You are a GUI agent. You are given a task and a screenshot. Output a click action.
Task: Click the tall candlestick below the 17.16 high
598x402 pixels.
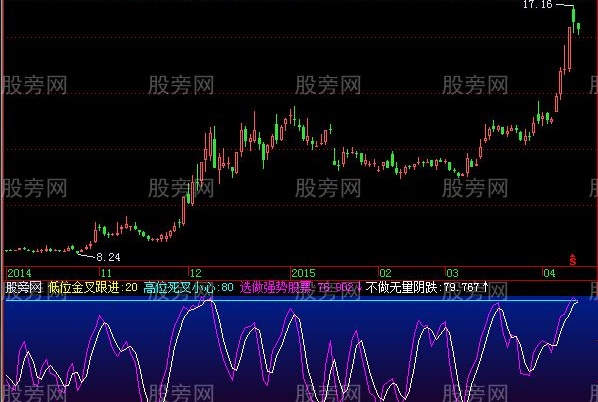(569, 49)
